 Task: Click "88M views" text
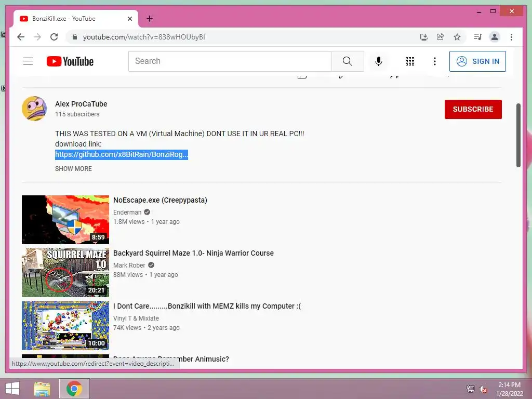click(x=128, y=274)
